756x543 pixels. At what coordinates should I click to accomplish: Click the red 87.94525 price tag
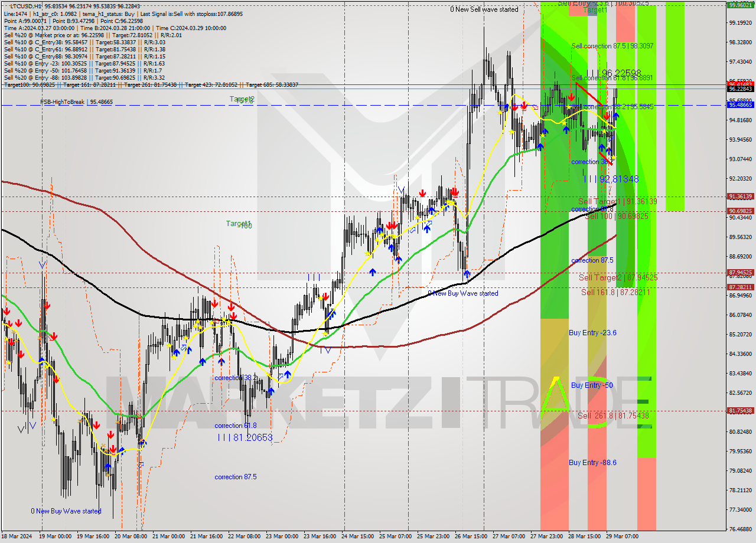741,273
